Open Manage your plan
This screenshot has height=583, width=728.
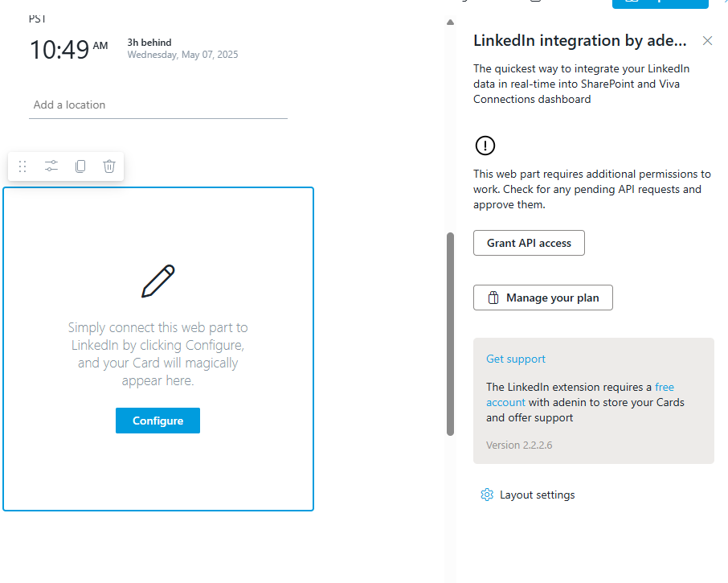point(543,298)
